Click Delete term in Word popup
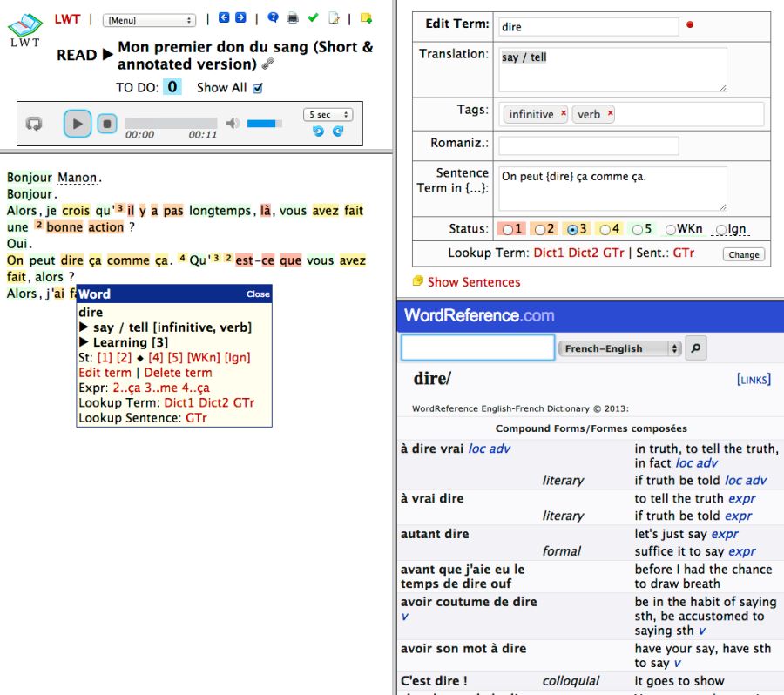 point(178,373)
